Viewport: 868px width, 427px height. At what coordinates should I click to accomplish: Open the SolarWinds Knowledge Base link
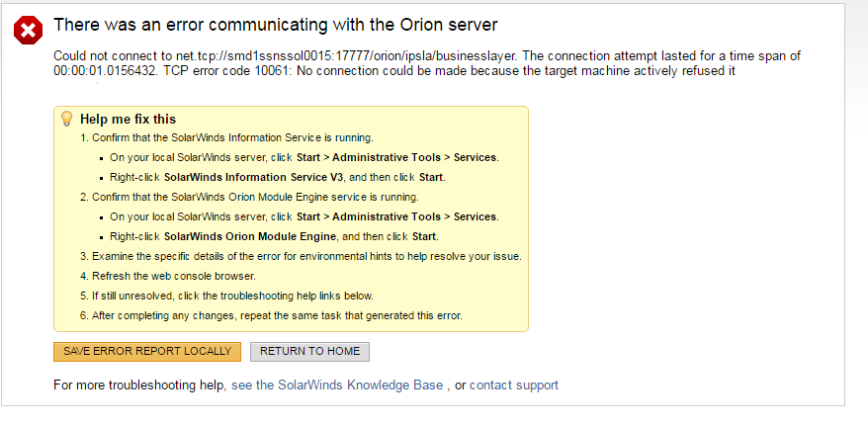click(x=336, y=384)
